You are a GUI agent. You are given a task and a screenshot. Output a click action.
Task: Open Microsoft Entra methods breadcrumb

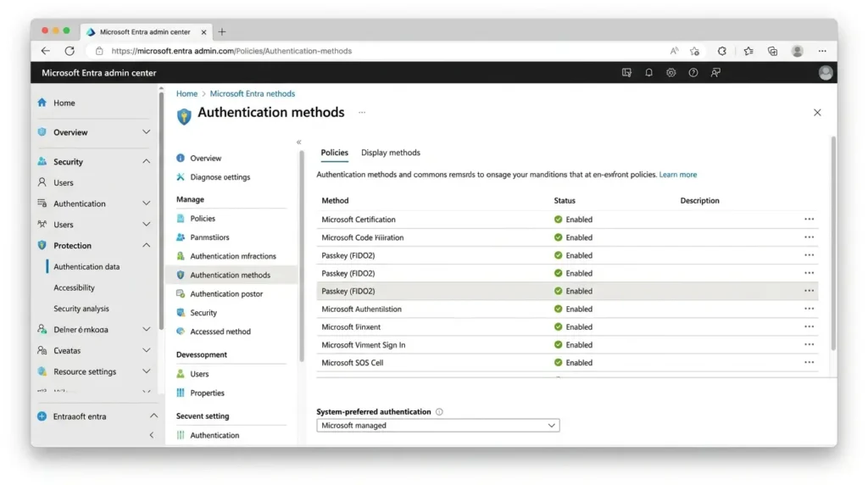coord(252,93)
